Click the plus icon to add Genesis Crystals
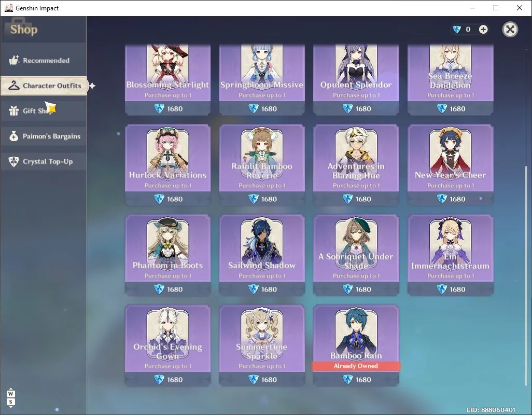The image size is (532, 415). coord(483,30)
